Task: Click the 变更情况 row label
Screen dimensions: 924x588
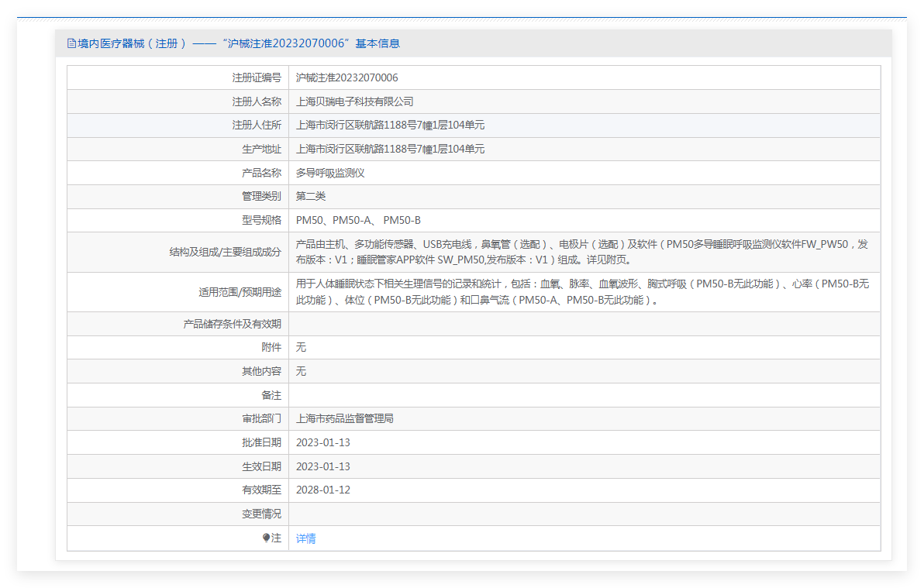Action: coord(261,514)
